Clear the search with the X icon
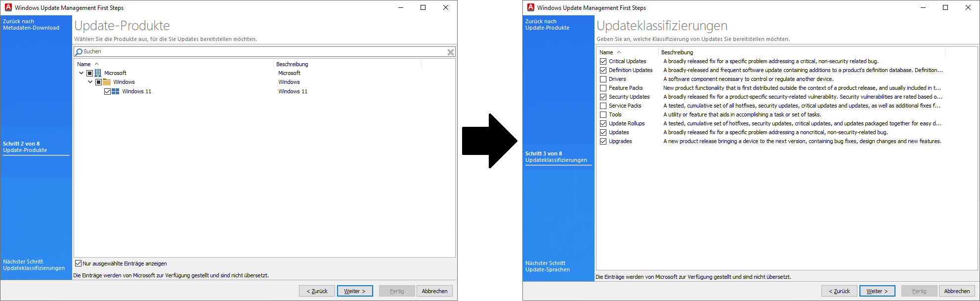The width and height of the screenshot is (980, 301). [450, 52]
